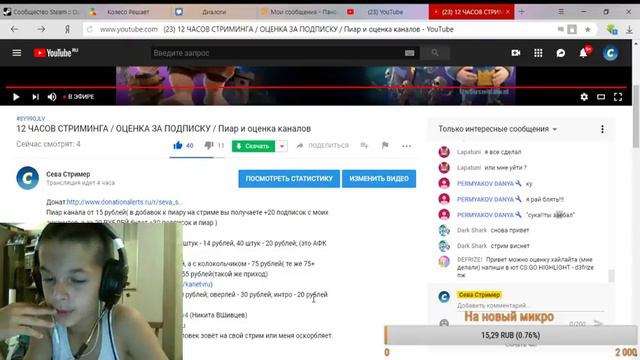This screenshot has width=640, height=360.
Task: Switch to the Колесо Решает tab
Action: [x=128, y=12]
